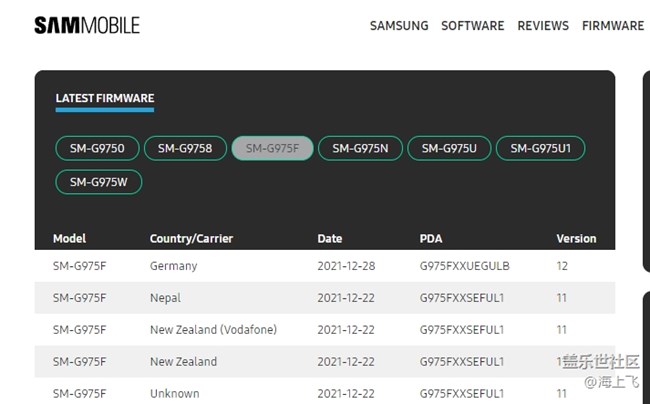Choose the SM-G975U1 model pill

pos(540,148)
